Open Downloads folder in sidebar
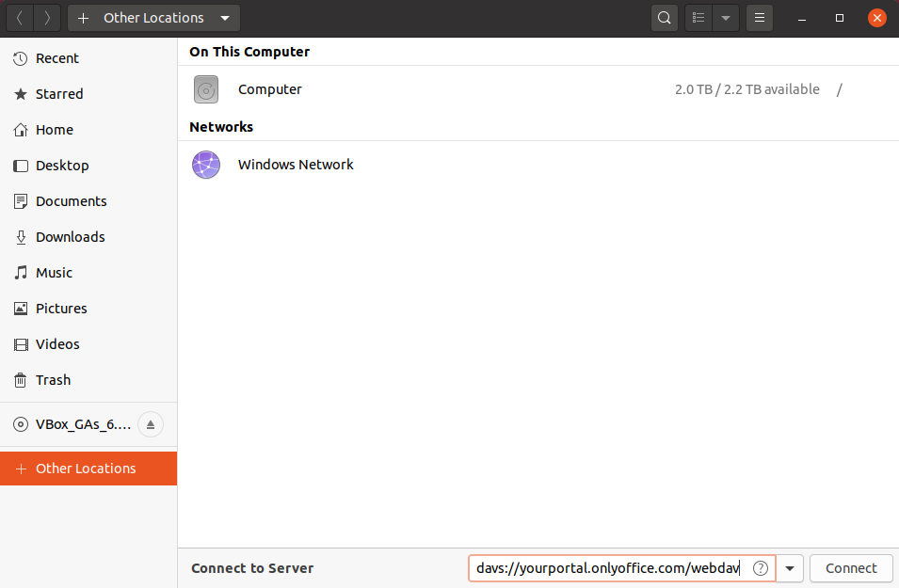The height and width of the screenshot is (588, 899). click(x=88, y=237)
